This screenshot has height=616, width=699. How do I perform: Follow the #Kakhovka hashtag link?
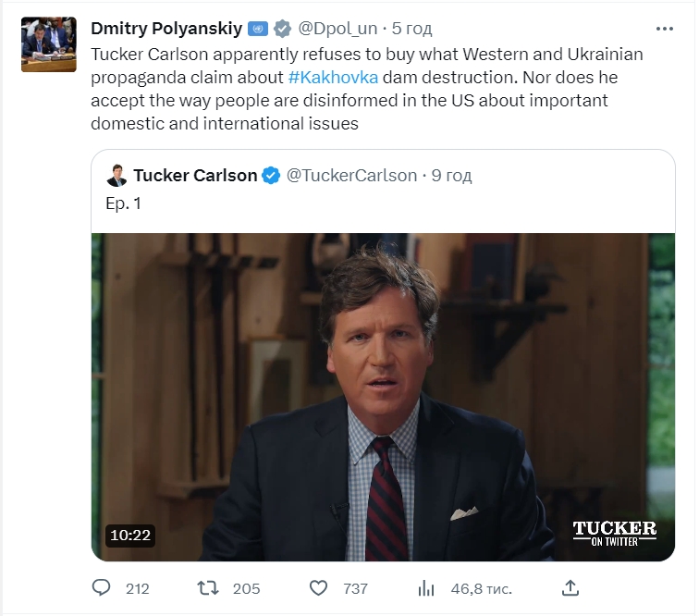click(333, 77)
